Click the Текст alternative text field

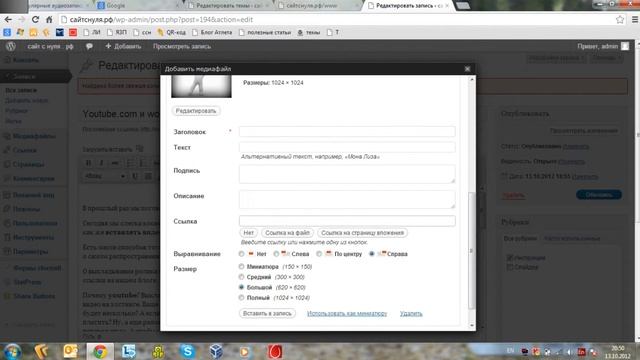click(347, 147)
